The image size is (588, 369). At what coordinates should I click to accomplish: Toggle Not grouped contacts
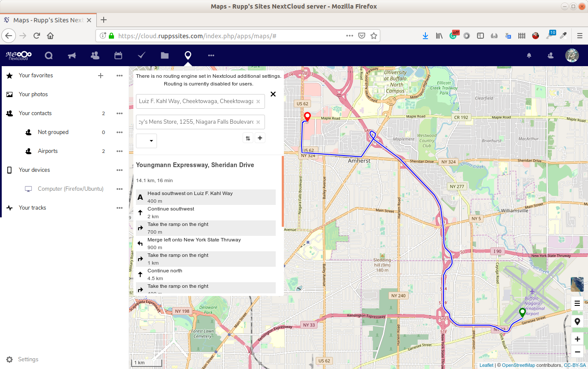53,132
